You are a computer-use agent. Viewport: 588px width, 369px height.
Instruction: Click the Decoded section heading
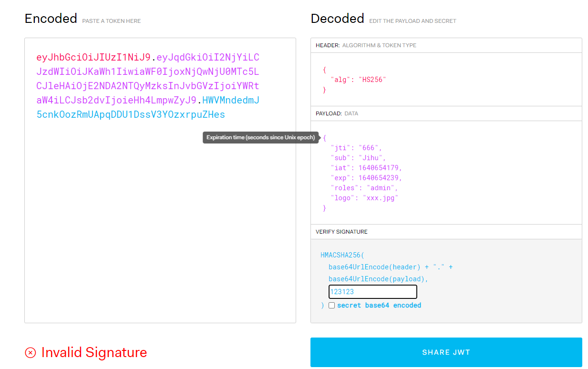pyautogui.click(x=337, y=19)
